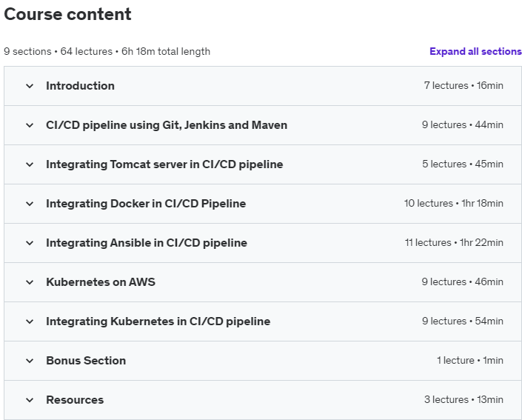
Task: Expand chevron beside Integrating Docker section
Action: click(30, 204)
